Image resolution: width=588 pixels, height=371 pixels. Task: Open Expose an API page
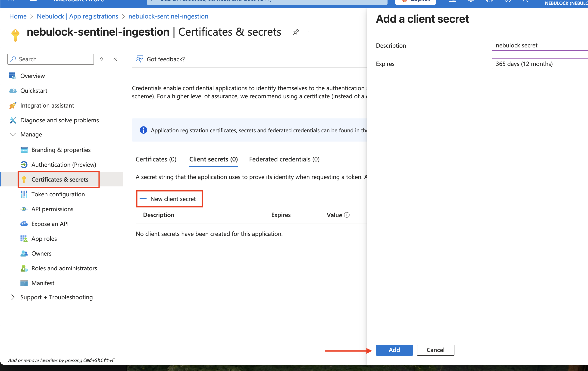(50, 224)
